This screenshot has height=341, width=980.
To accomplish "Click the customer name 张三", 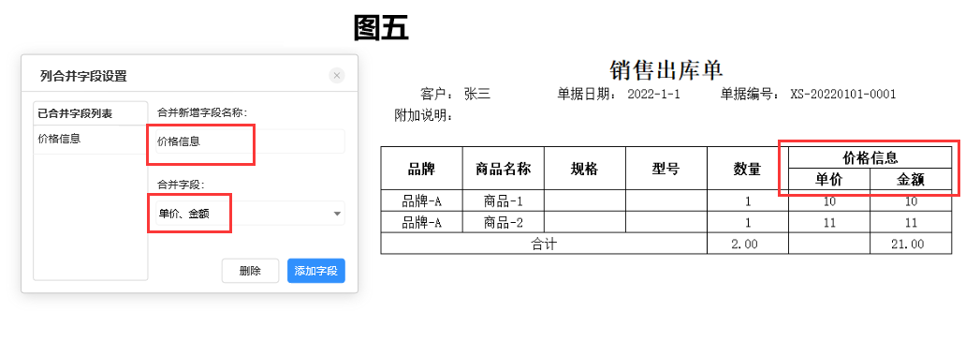I will pyautogui.click(x=477, y=95).
